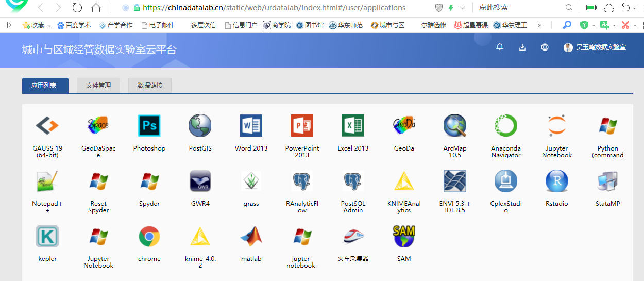
Task: Open Jupyter Notebook with Windows flag icon
Action: pyautogui.click(x=98, y=236)
